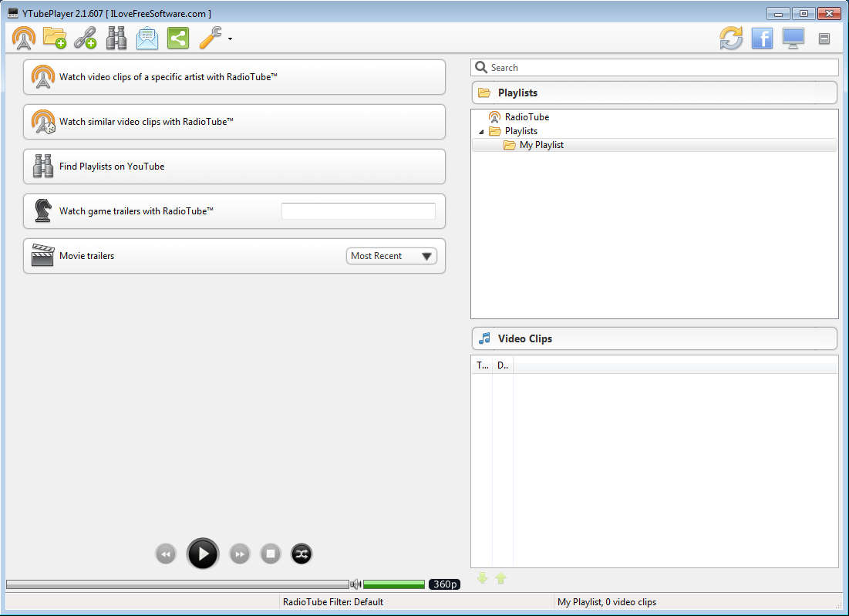Image resolution: width=849 pixels, height=616 pixels.
Task: Toggle shuffle playback mode
Action: (x=302, y=554)
